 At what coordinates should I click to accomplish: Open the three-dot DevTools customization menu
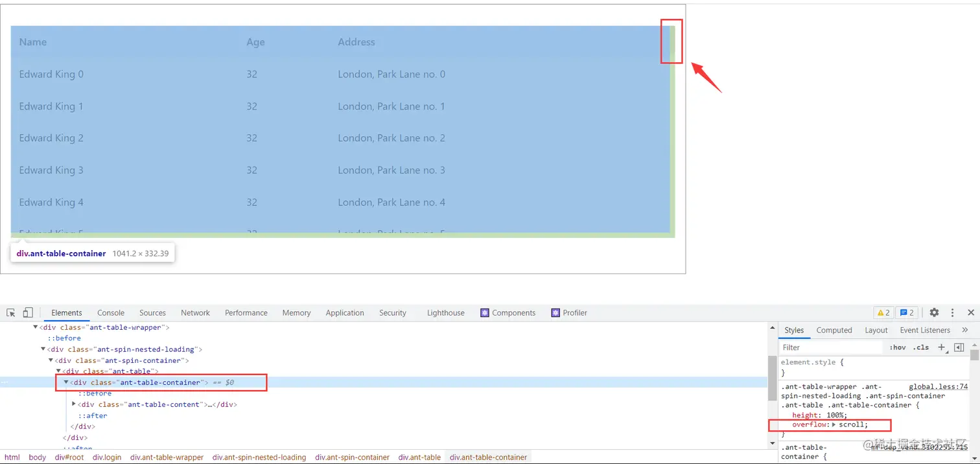(952, 312)
